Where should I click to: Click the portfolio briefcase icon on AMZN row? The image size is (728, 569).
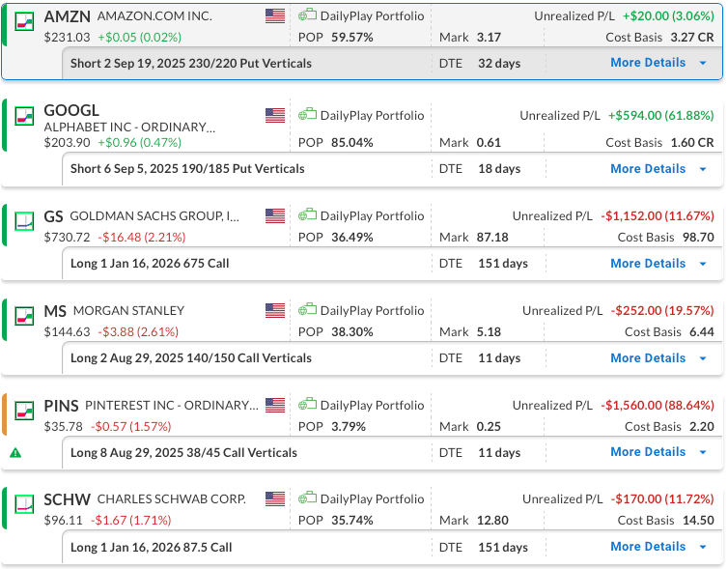pyautogui.click(x=307, y=14)
